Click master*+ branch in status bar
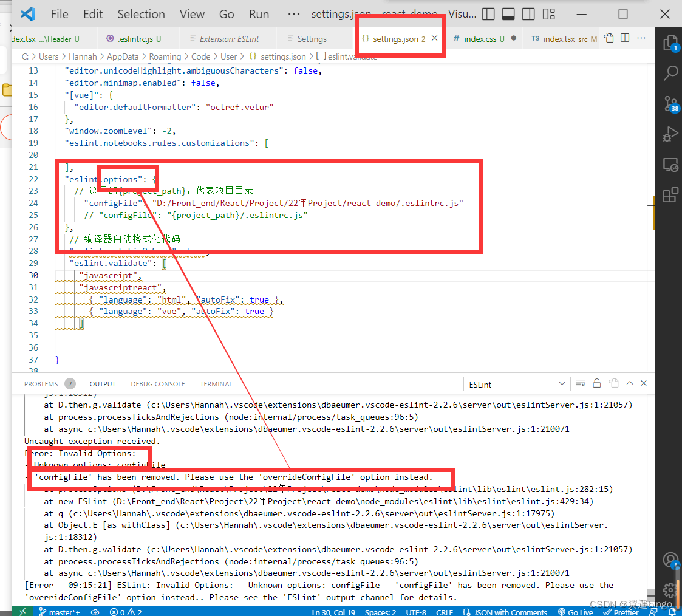This screenshot has width=682, height=616. pyautogui.click(x=60, y=612)
